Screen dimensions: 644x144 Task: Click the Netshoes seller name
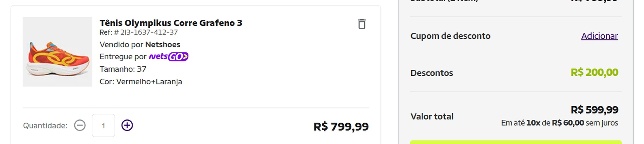click(163, 45)
